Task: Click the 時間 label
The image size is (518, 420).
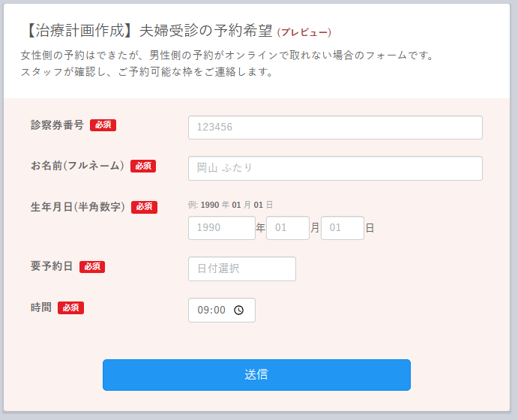Action: (x=41, y=307)
